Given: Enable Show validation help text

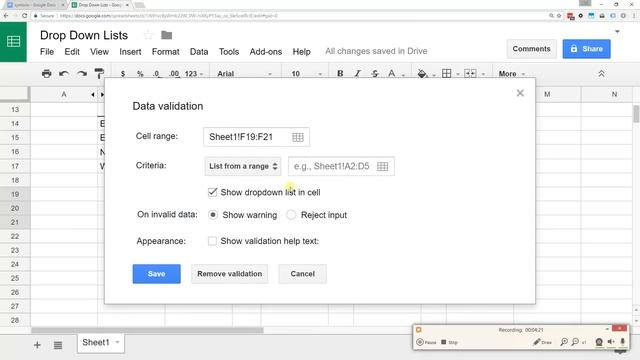Looking at the screenshot, I should (212, 241).
